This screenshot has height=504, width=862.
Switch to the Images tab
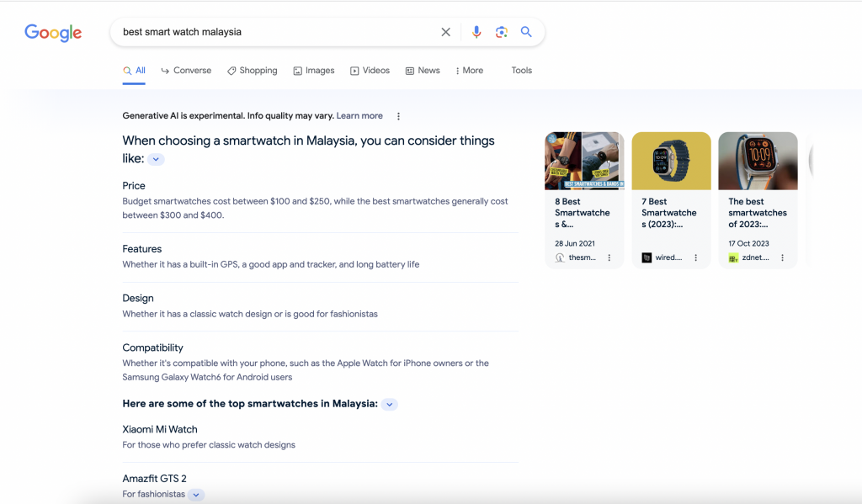click(314, 71)
